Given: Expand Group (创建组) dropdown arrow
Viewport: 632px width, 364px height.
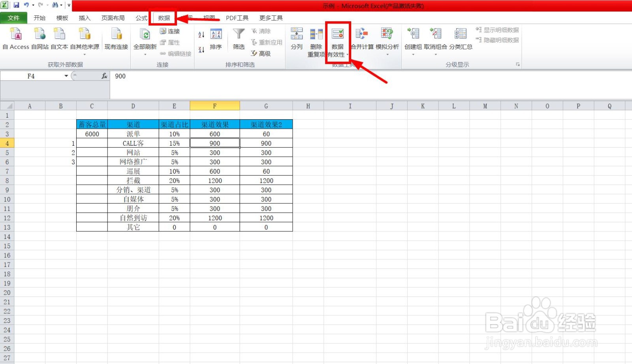Looking at the screenshot, I should point(413,54).
